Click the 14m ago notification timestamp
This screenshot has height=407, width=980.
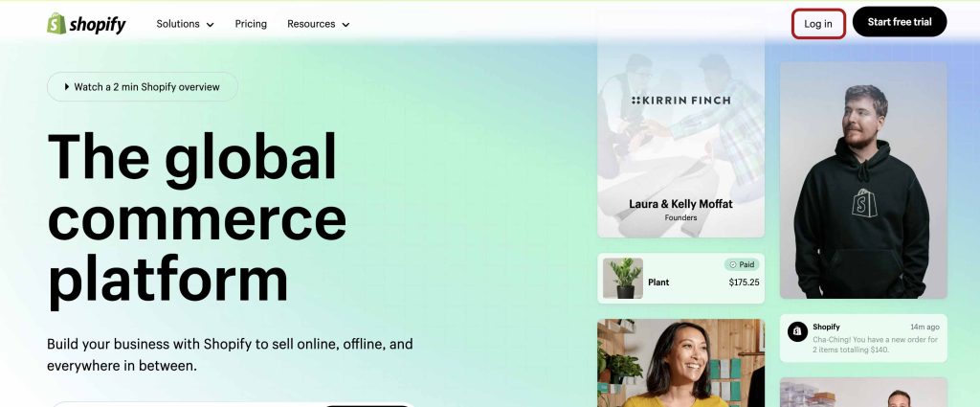(x=924, y=327)
